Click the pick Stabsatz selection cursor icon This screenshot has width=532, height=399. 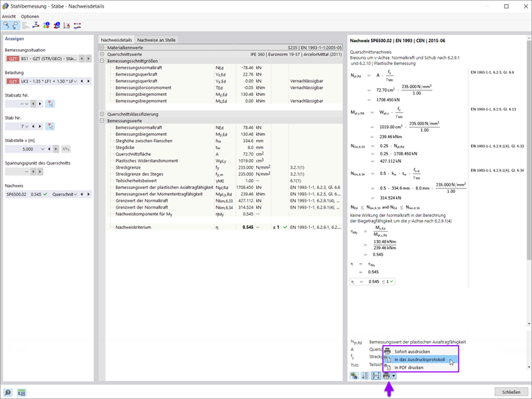click(x=50, y=104)
